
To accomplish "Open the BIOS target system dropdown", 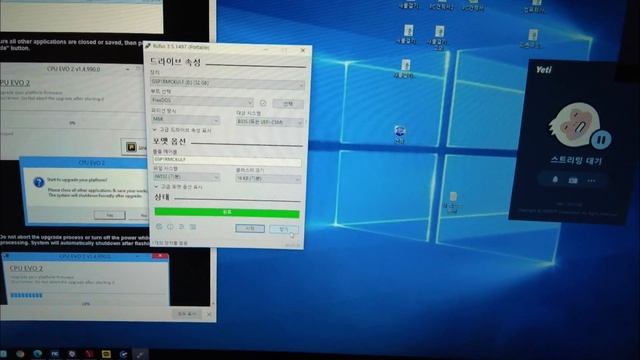I will pos(269,122).
